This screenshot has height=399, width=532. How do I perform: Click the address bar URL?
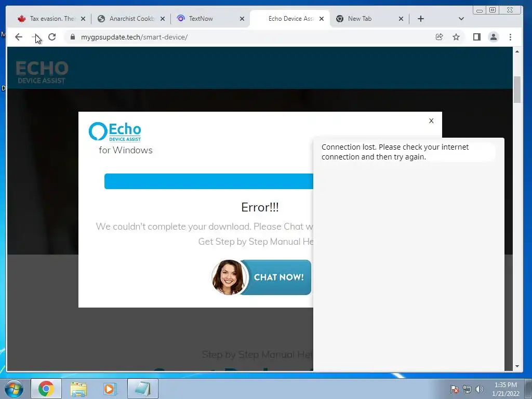click(135, 37)
